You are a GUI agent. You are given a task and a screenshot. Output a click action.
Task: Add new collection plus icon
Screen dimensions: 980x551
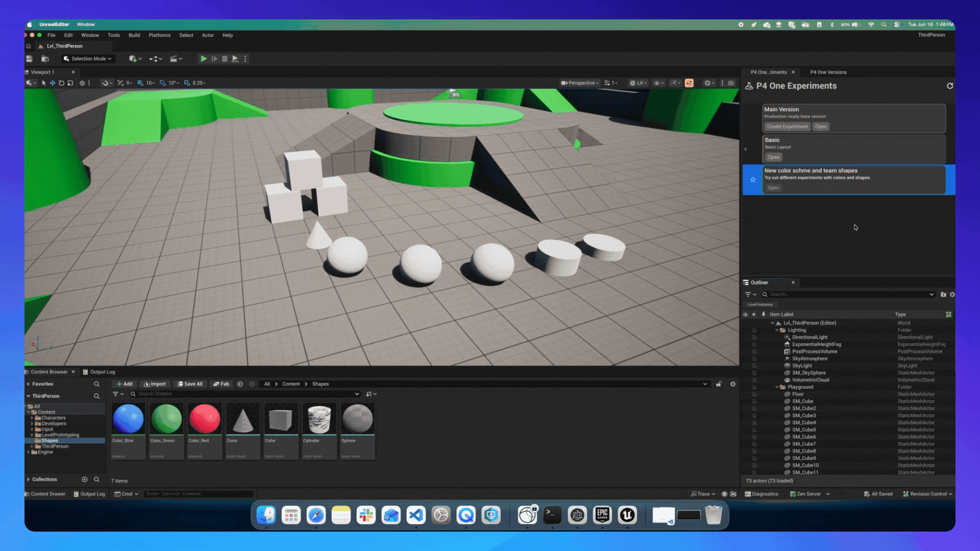point(85,480)
